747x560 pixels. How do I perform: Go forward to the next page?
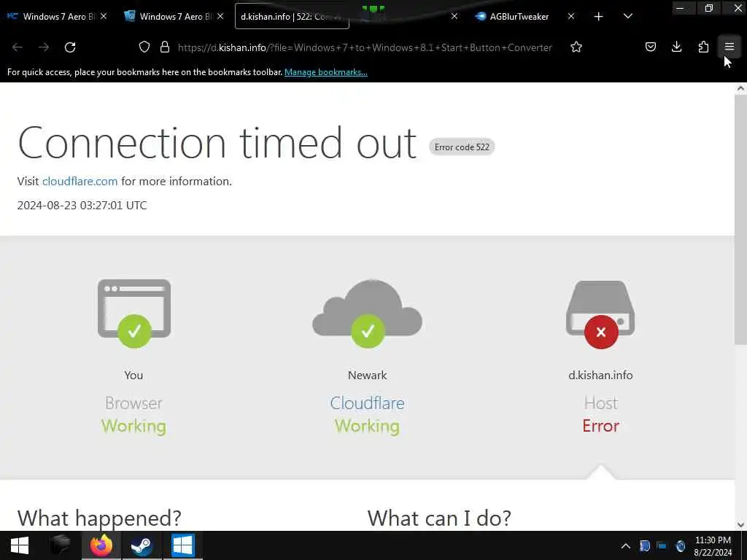click(44, 47)
